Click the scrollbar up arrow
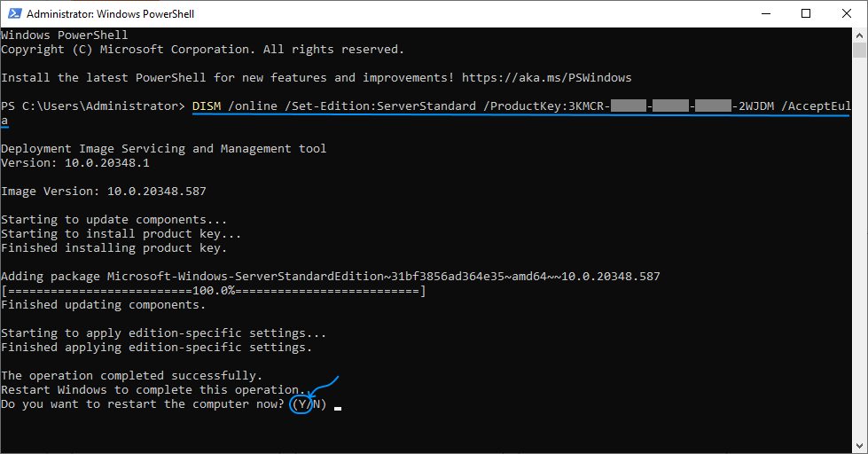Screen dimensions: 868x454 pos(859,35)
